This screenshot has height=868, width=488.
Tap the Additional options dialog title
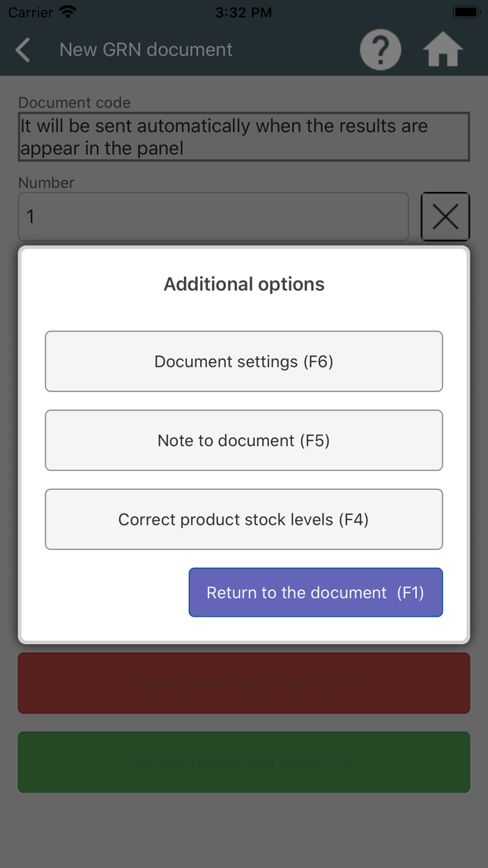(x=244, y=284)
